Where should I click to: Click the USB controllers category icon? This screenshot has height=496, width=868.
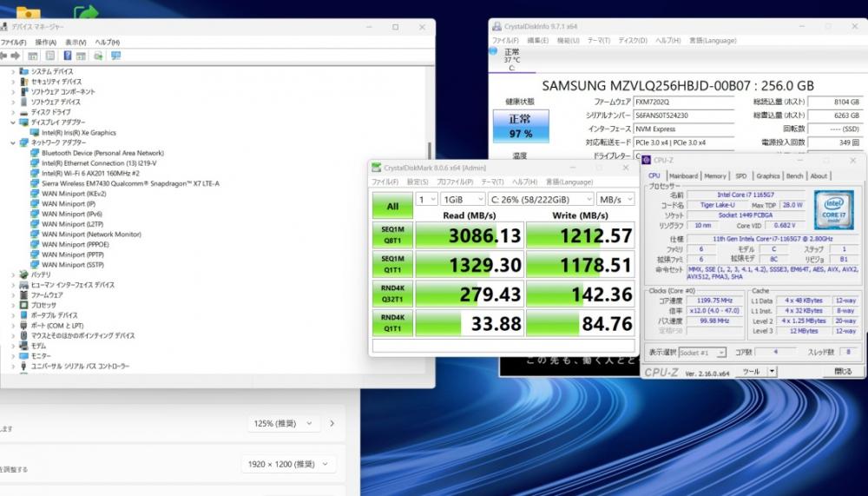coord(23,366)
